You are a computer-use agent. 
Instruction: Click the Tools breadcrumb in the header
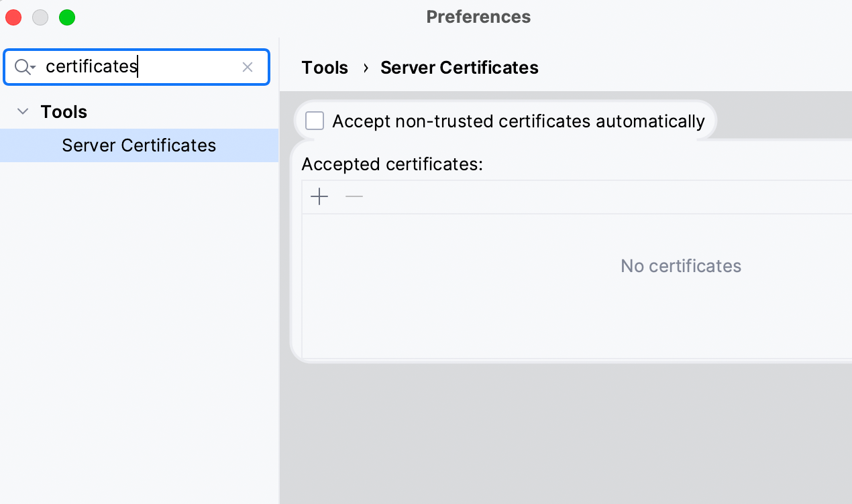coord(325,68)
